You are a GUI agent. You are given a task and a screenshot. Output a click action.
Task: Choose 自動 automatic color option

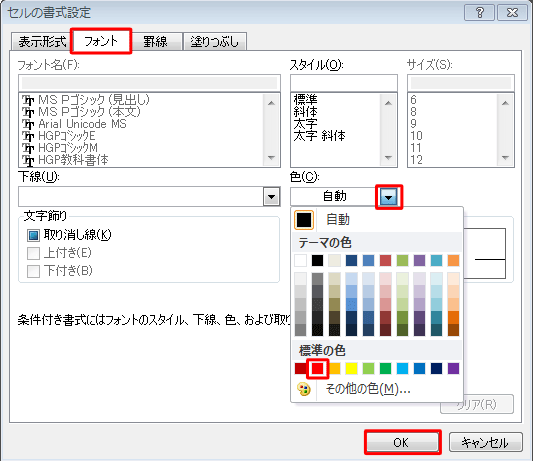pos(377,220)
